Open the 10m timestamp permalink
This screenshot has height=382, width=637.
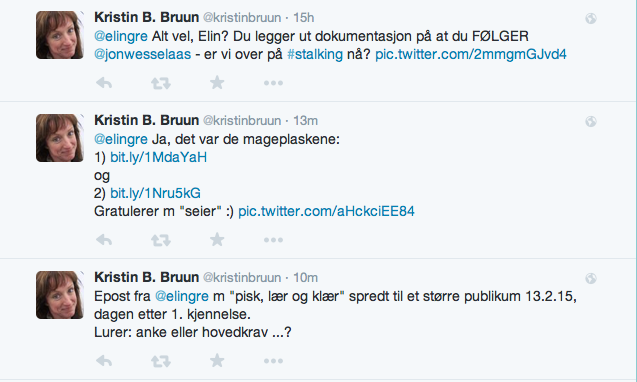point(305,278)
